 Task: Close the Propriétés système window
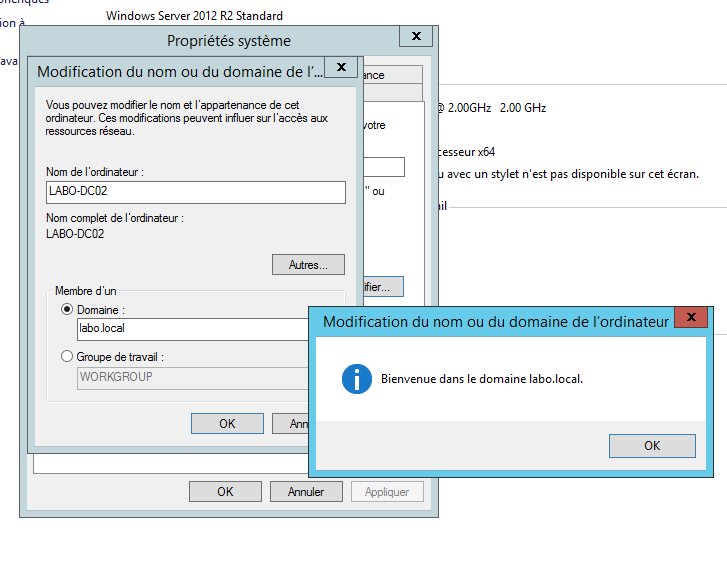(x=415, y=38)
